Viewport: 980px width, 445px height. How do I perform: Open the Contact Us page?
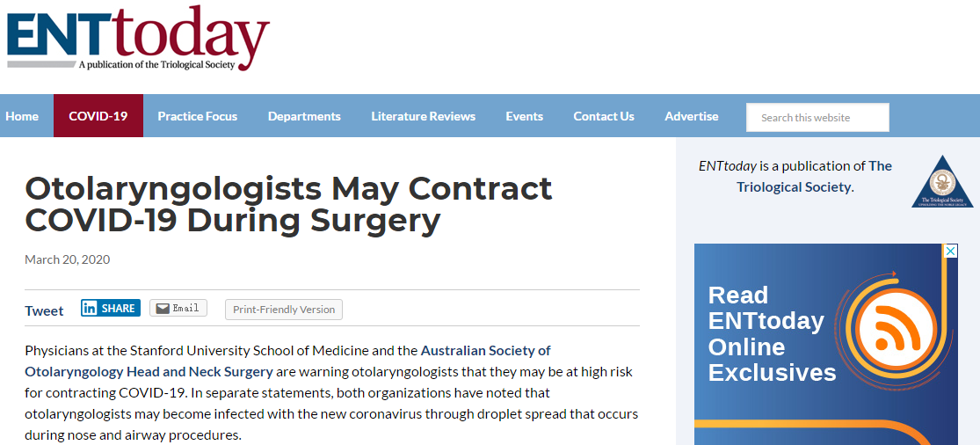coord(604,116)
